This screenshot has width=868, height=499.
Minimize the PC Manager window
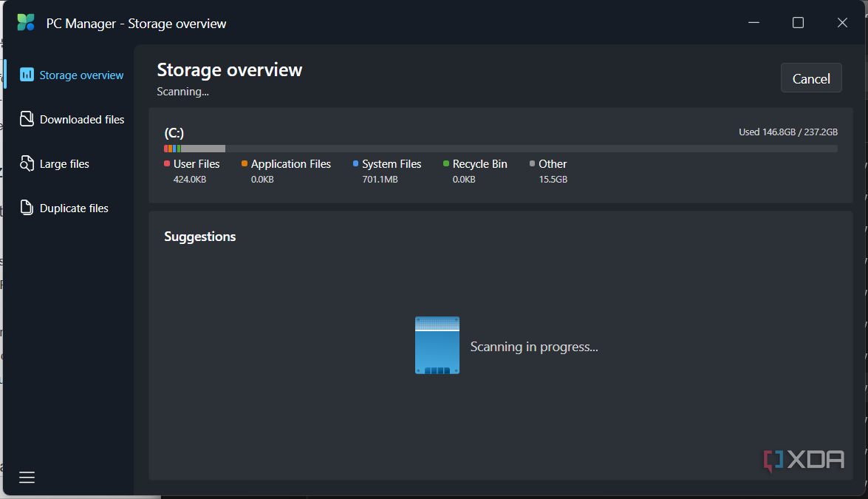[x=753, y=23]
